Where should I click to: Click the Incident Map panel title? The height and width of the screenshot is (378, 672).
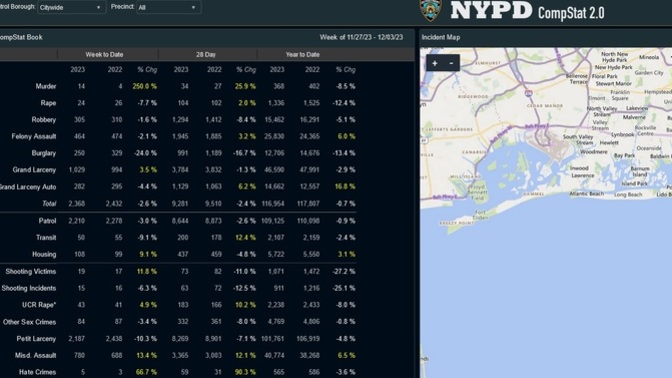pos(441,37)
